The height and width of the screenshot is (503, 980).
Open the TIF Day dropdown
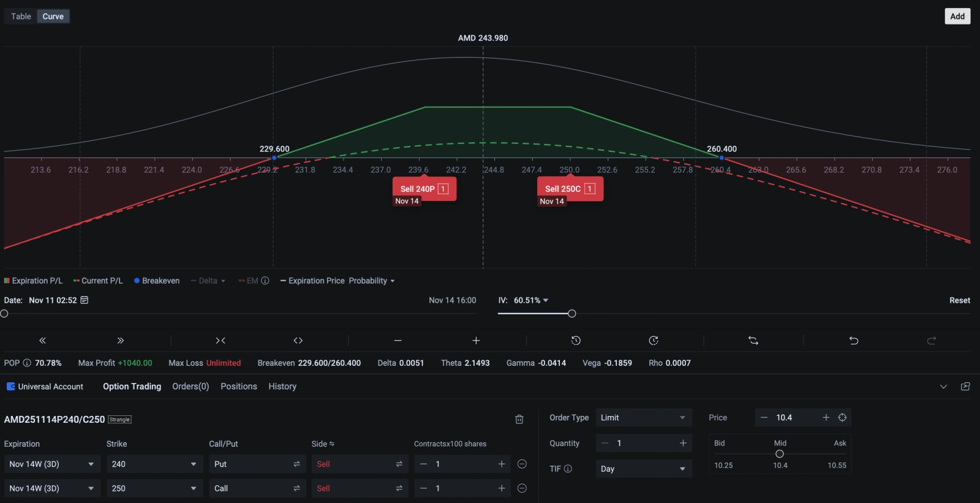[643, 469]
